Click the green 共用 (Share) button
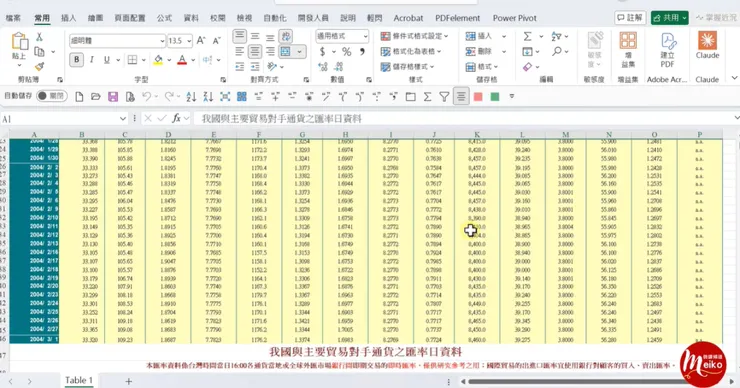 tap(669, 17)
